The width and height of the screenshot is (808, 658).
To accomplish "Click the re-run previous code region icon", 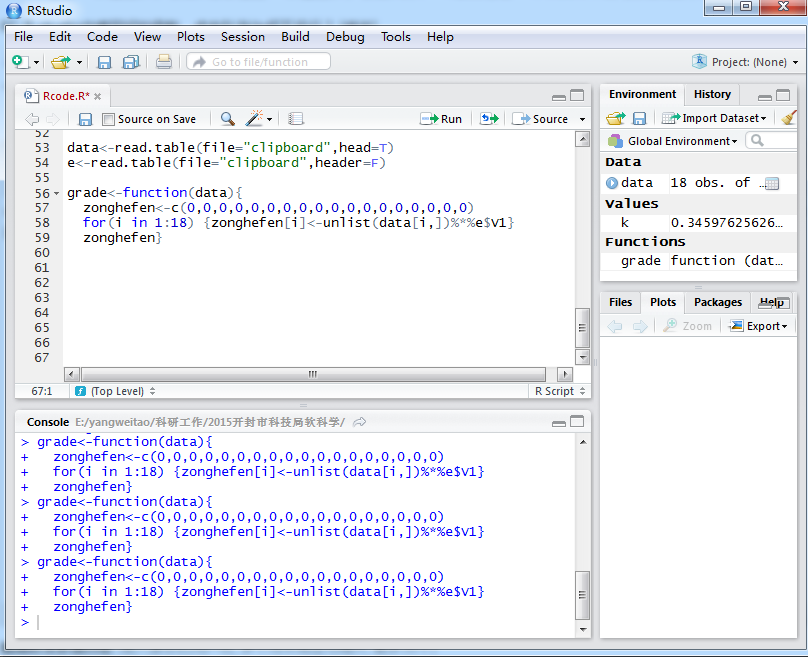I will 489,119.
